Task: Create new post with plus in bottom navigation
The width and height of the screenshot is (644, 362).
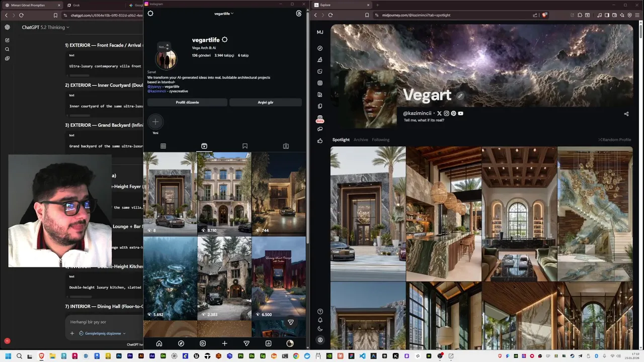Action: click(x=224, y=343)
